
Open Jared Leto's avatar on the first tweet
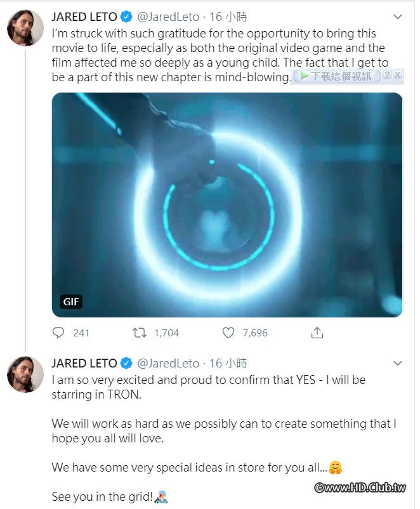25,28
